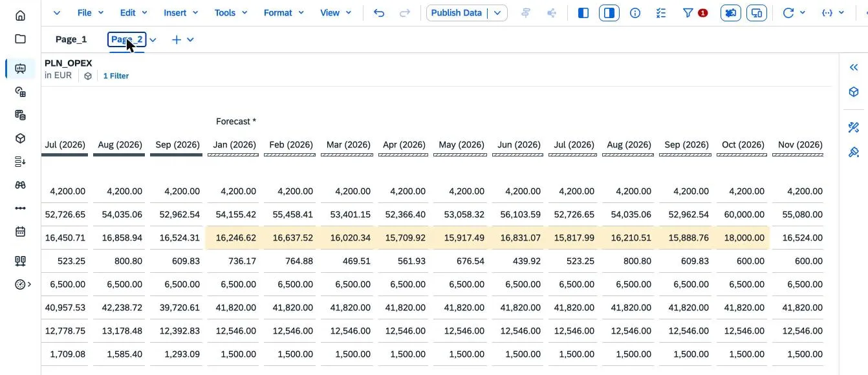Screen dimensions: 868x375
Task: Click the PLN_OPEX table title
Action: tap(69, 63)
